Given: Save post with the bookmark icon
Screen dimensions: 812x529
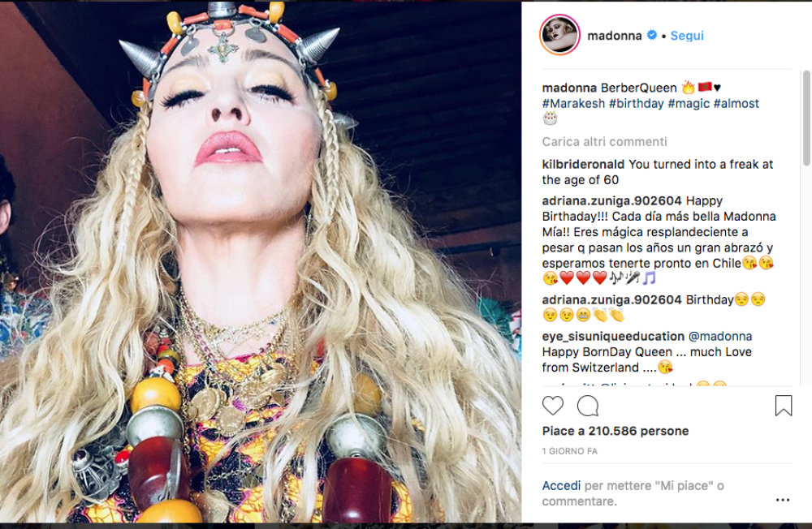Looking at the screenshot, I should pyautogui.click(x=783, y=406).
